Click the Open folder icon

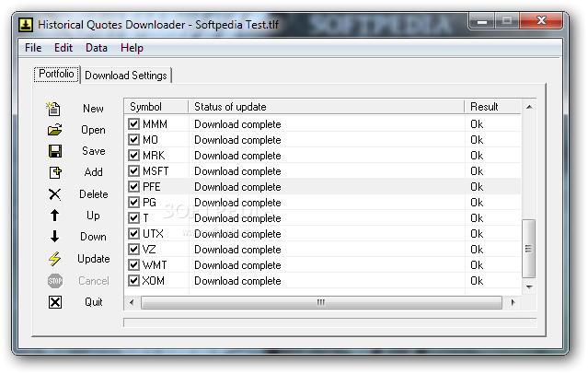(x=54, y=130)
